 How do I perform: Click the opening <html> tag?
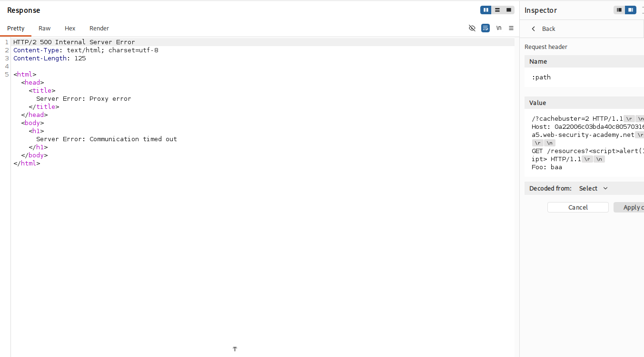coord(25,74)
